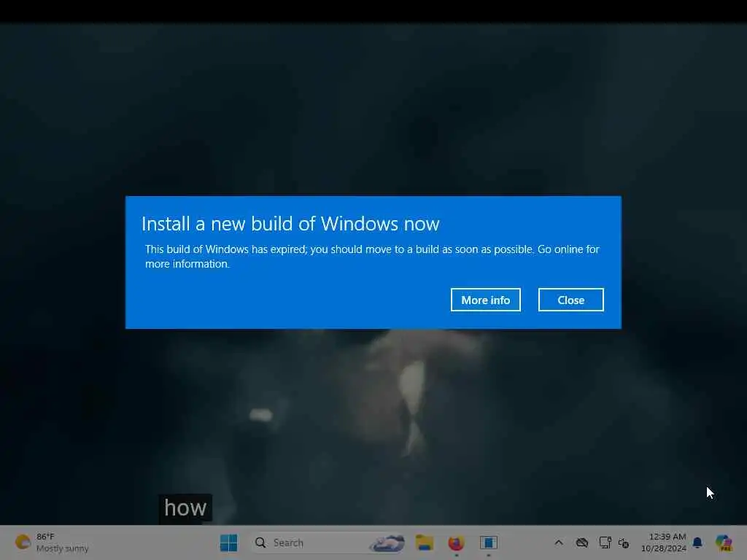747x560 pixels.
Task: Click the magnifier icon in the search box
Action: tap(260, 542)
